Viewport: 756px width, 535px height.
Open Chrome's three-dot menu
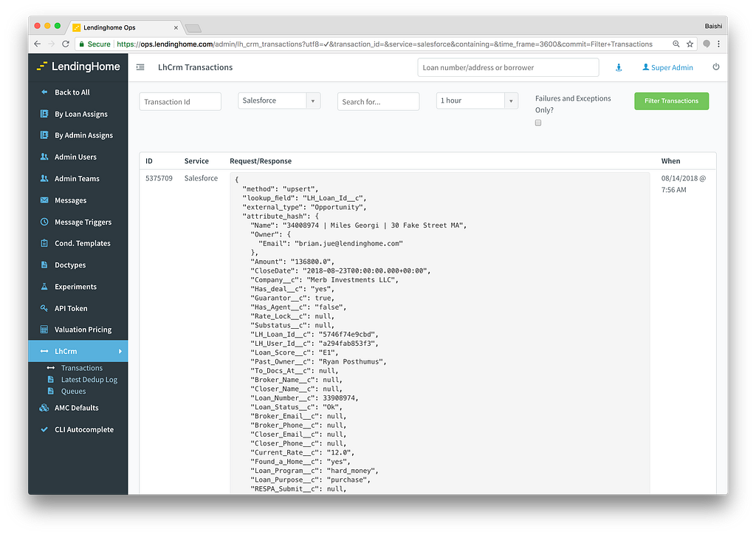[x=719, y=44]
